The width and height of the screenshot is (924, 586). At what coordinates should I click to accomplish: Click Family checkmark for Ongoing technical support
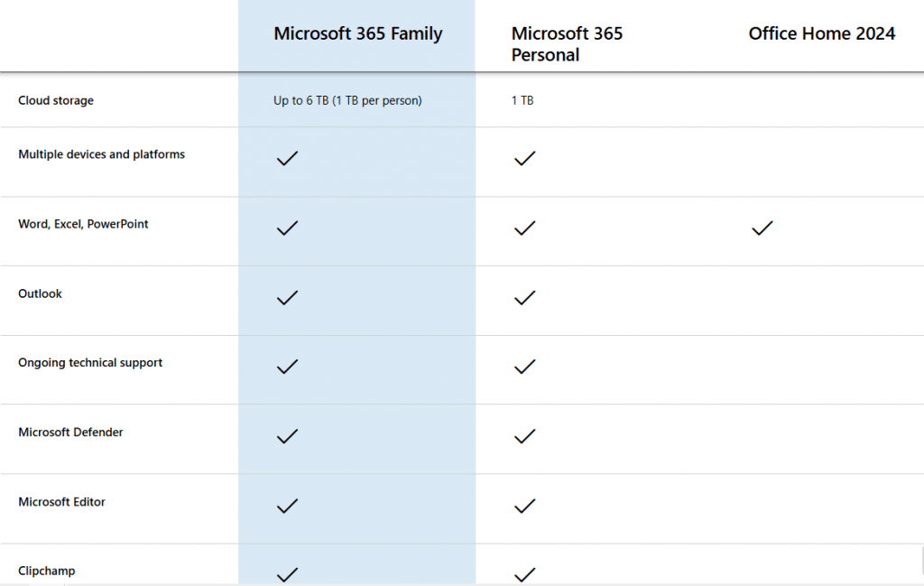click(287, 367)
